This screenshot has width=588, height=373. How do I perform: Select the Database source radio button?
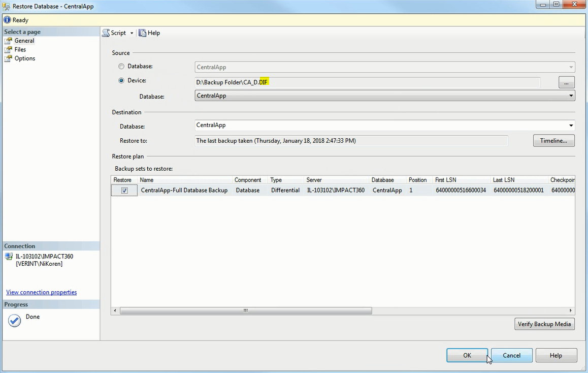tap(121, 67)
